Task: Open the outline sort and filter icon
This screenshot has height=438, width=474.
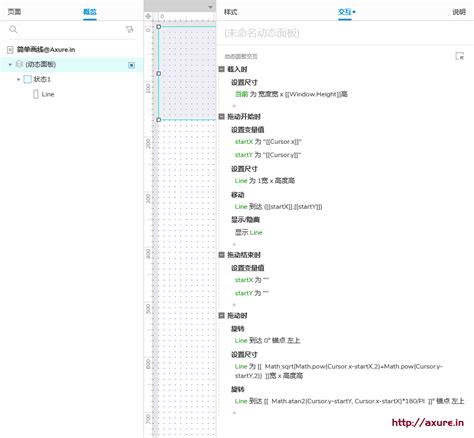Action: 129,29
